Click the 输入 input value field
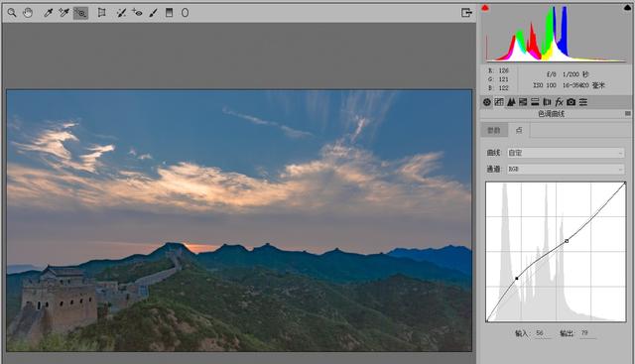Viewport: 635px width, 364px height. (x=543, y=333)
